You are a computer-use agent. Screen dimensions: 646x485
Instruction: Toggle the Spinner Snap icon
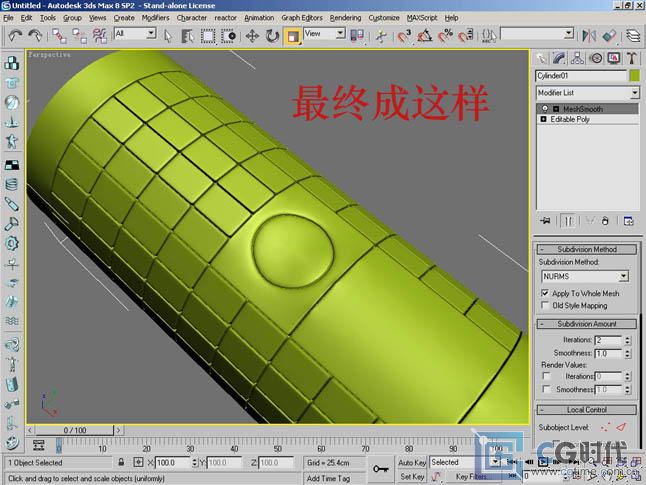tap(465, 36)
